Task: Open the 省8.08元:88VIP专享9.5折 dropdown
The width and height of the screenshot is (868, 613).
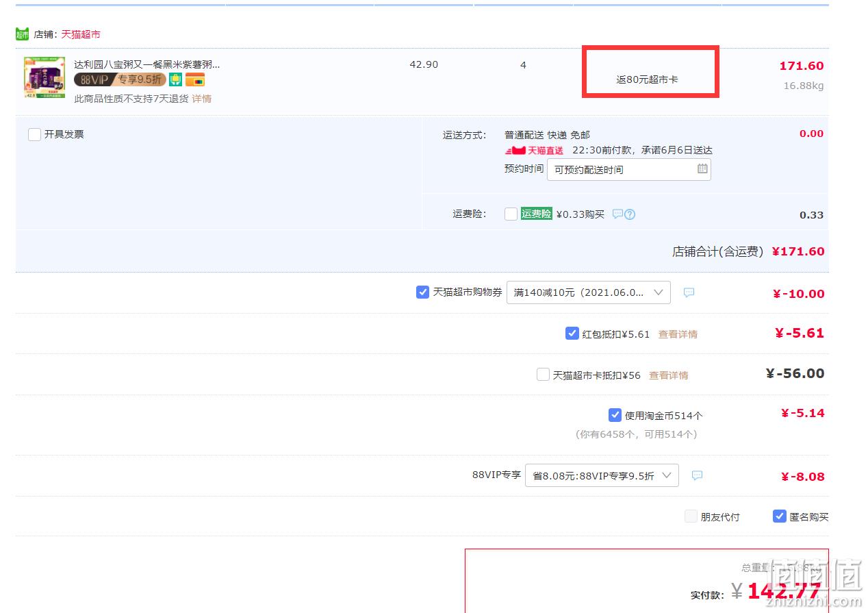Action: tap(602, 475)
